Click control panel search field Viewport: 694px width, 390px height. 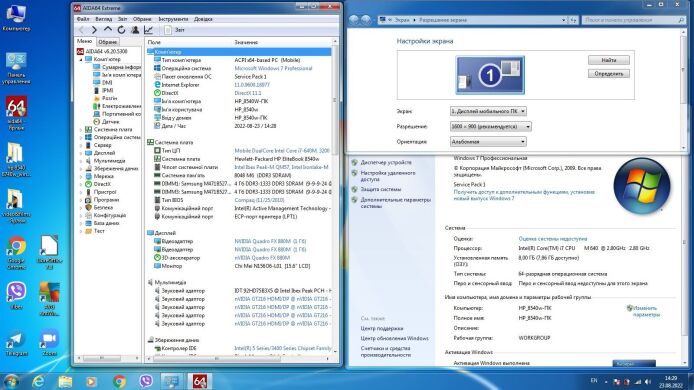[633, 20]
